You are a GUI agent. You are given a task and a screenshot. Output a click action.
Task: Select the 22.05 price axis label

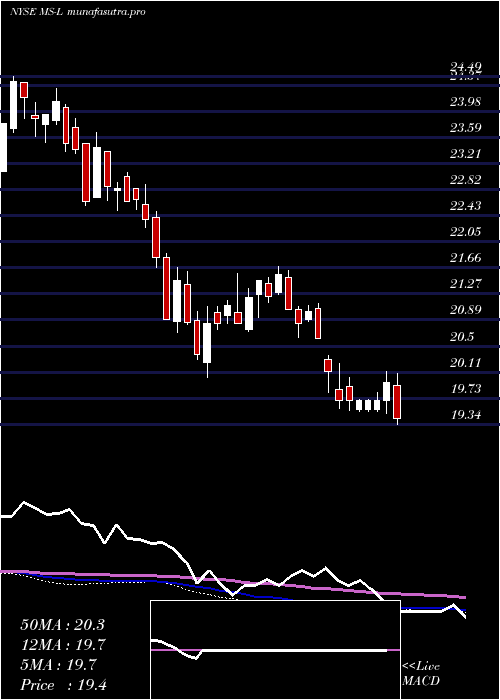[466, 232]
